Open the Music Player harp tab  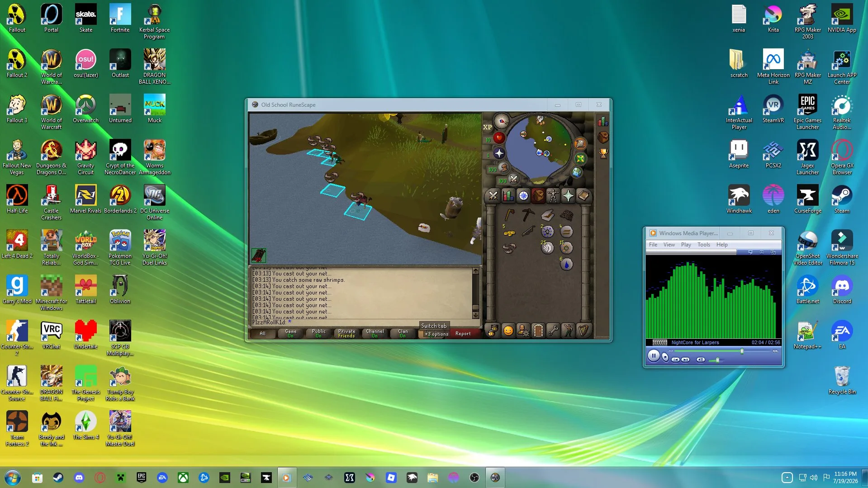[583, 331]
